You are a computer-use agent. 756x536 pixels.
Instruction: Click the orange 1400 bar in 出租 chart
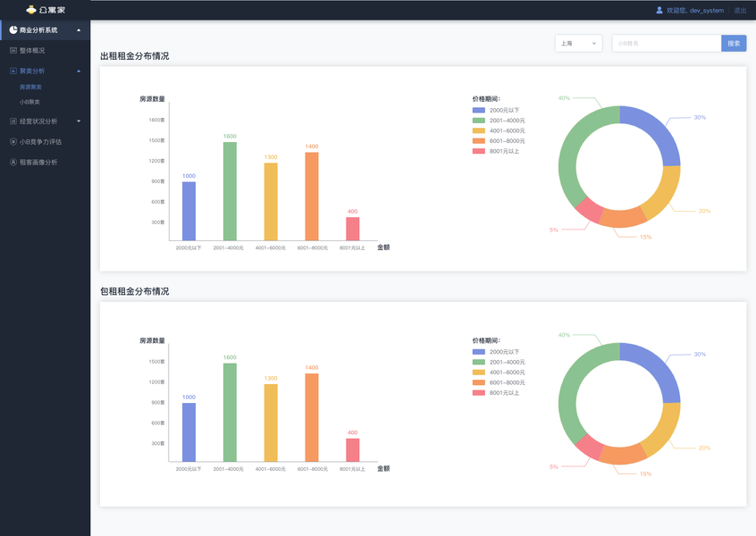tap(312, 197)
